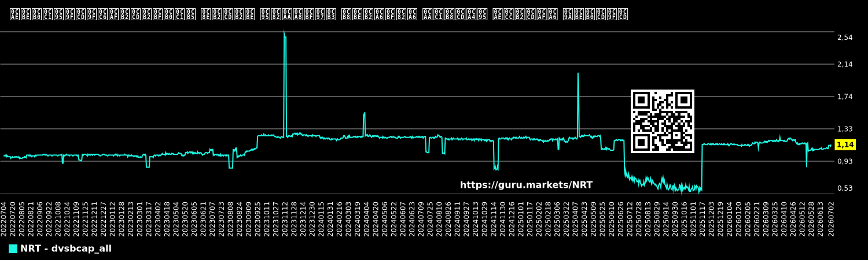Click the 20220704 date label on x-axis
Viewport: 868px width, 260px height.
click(4, 219)
